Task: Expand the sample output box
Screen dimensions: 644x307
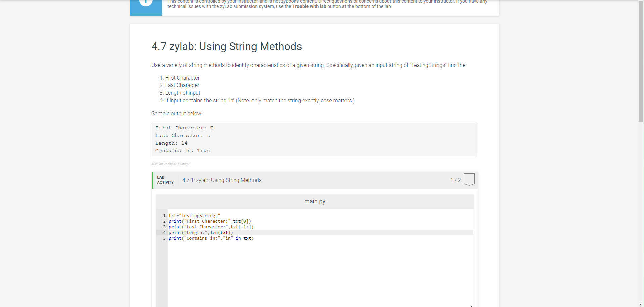Action: click(x=314, y=139)
